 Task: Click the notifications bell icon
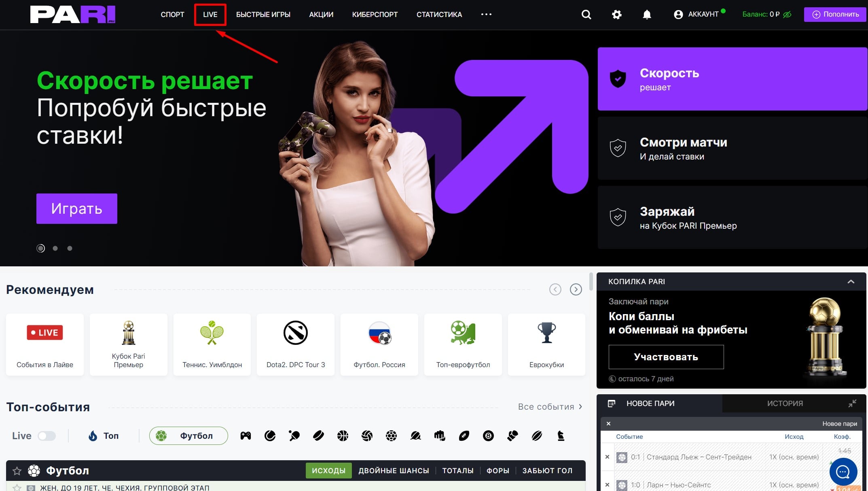pos(647,15)
